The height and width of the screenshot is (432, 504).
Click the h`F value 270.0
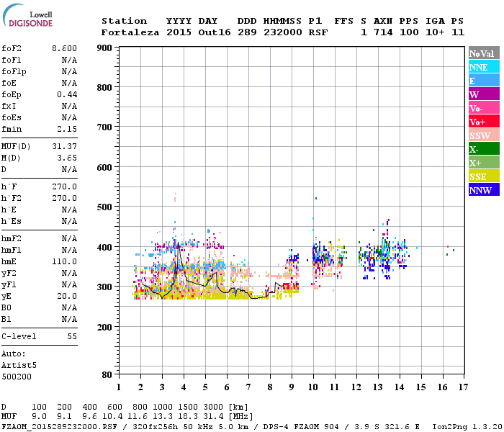tap(64, 186)
